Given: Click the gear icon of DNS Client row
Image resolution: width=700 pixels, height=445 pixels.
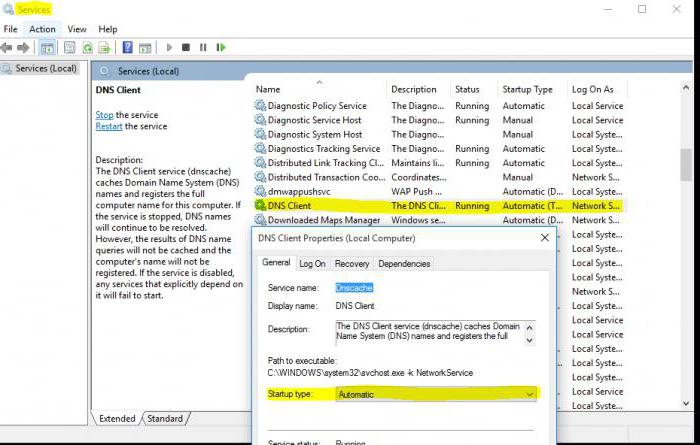Looking at the screenshot, I should [x=260, y=205].
